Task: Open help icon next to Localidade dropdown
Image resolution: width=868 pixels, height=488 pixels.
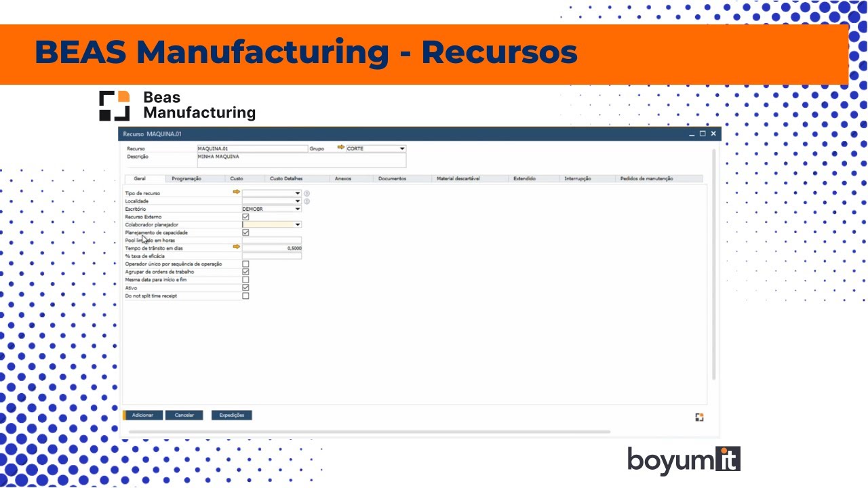Action: point(307,201)
